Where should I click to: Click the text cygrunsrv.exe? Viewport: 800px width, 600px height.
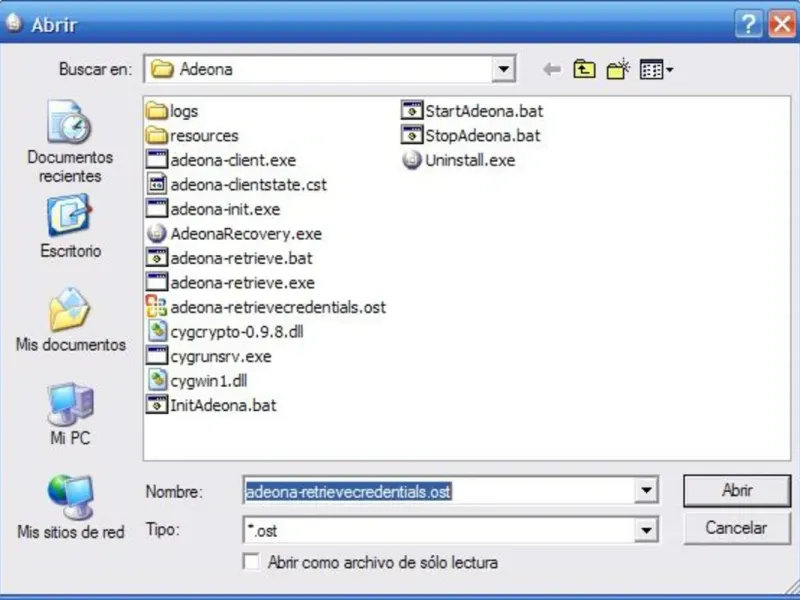tap(220, 356)
